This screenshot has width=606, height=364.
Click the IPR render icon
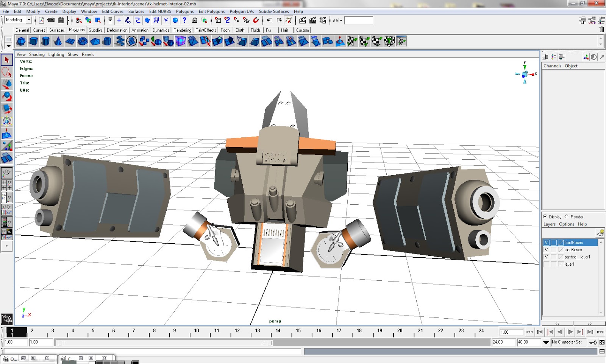[x=313, y=20]
